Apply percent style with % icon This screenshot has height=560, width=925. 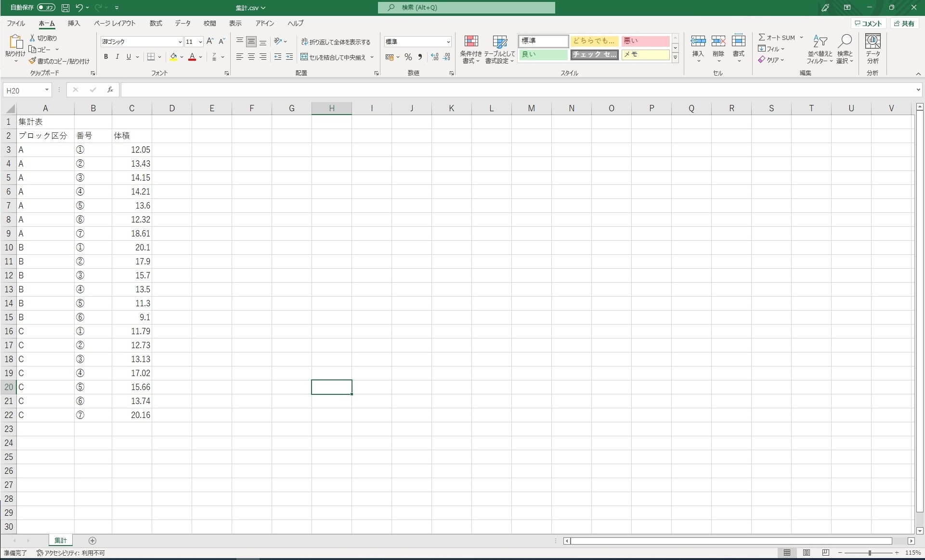[x=408, y=57]
